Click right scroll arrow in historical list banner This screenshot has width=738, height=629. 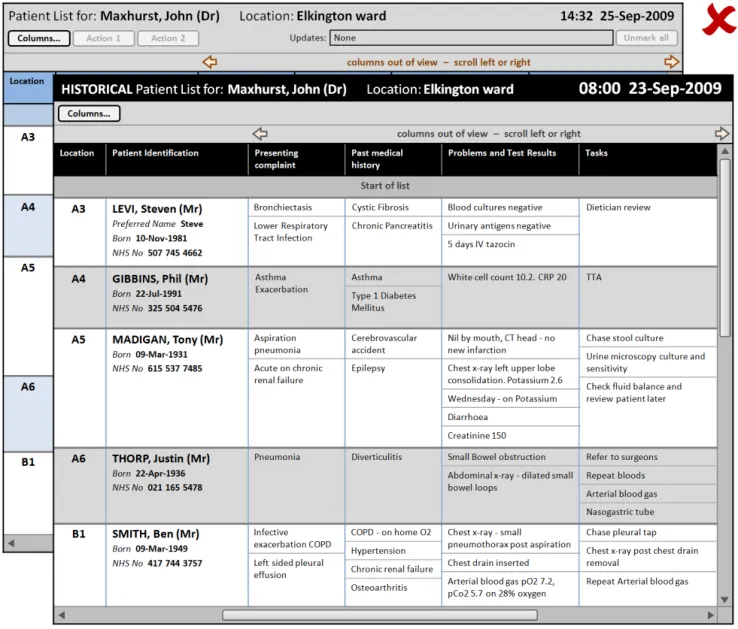[722, 134]
